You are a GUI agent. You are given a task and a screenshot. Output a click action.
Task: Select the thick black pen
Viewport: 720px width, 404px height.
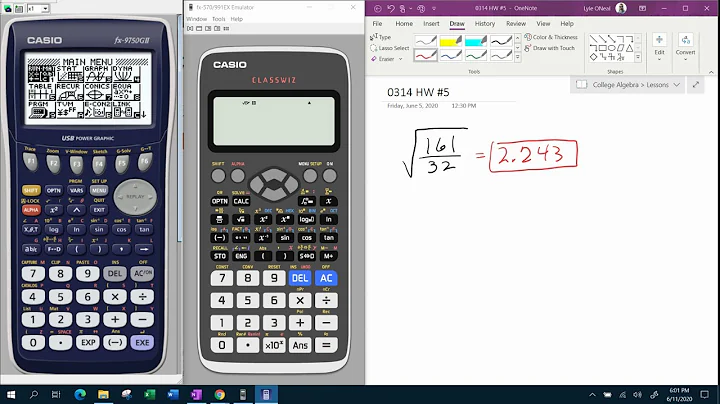pyautogui.click(x=501, y=41)
